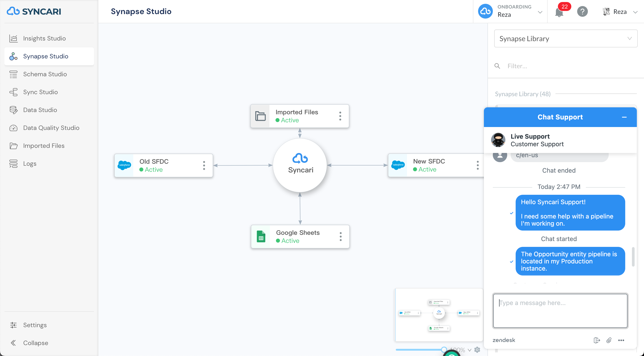Click the 'Hello Syncari Support!' message

pyautogui.click(x=570, y=212)
